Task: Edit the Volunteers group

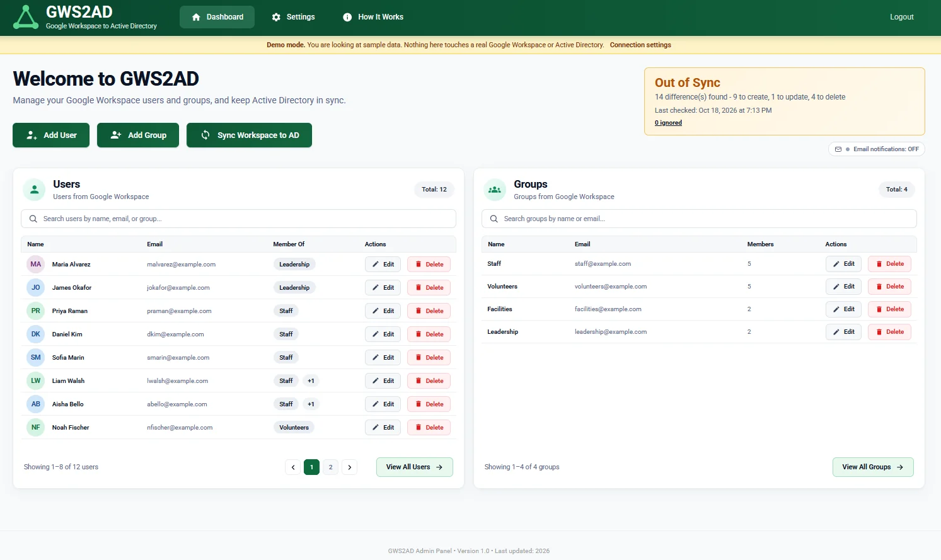Action: 843,287
